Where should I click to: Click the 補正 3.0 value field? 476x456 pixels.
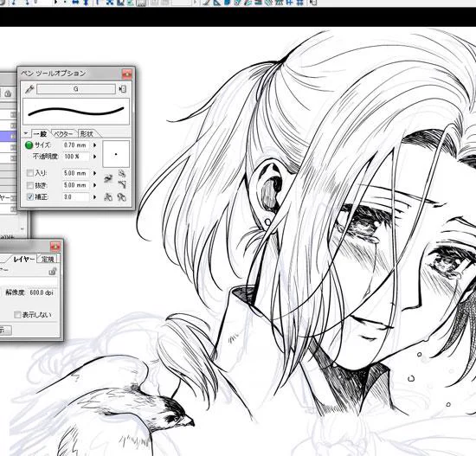75,196
